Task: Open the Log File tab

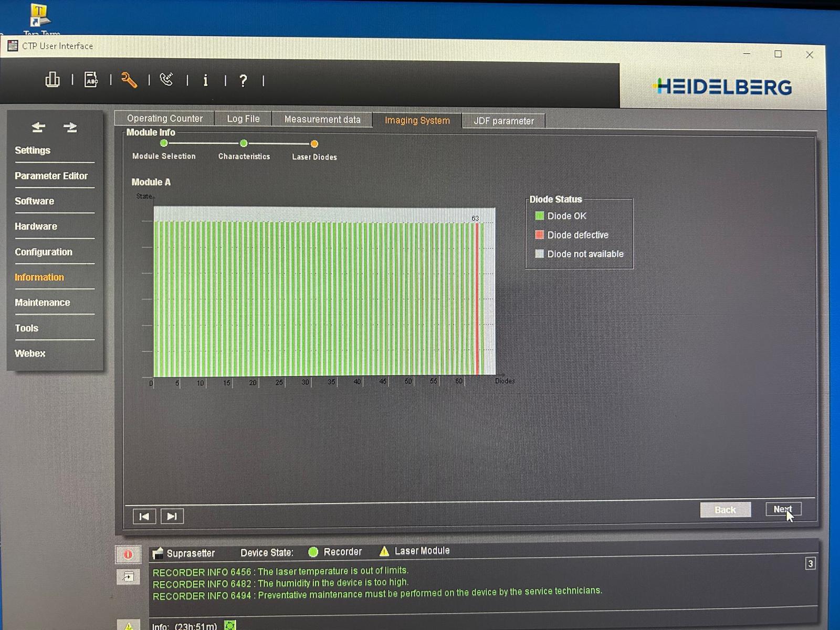Action: [x=243, y=119]
